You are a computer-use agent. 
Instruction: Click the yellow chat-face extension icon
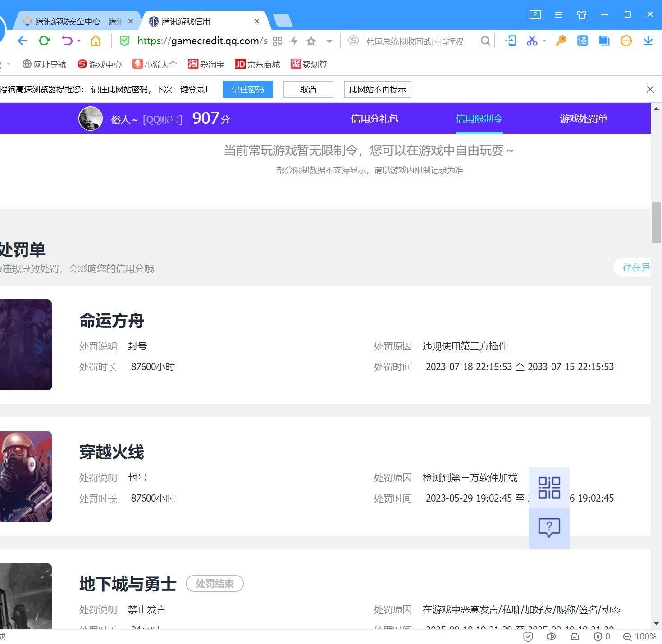coord(626,41)
